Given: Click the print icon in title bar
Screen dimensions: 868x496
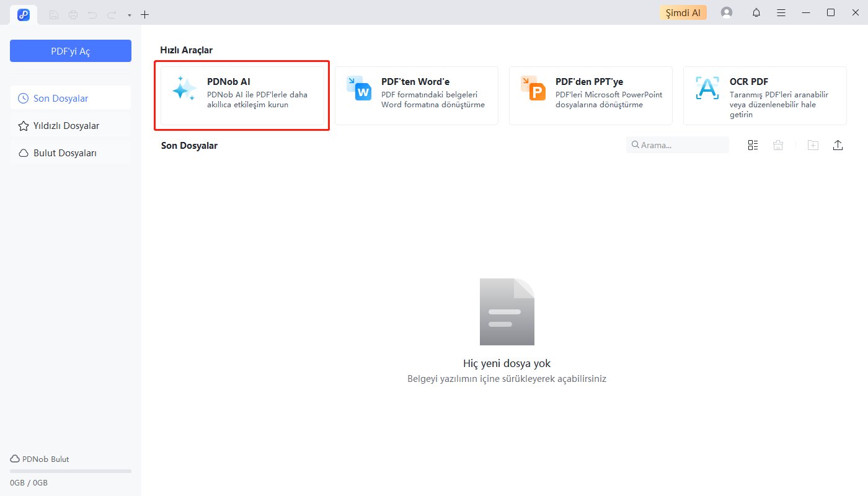Looking at the screenshot, I should coord(73,14).
